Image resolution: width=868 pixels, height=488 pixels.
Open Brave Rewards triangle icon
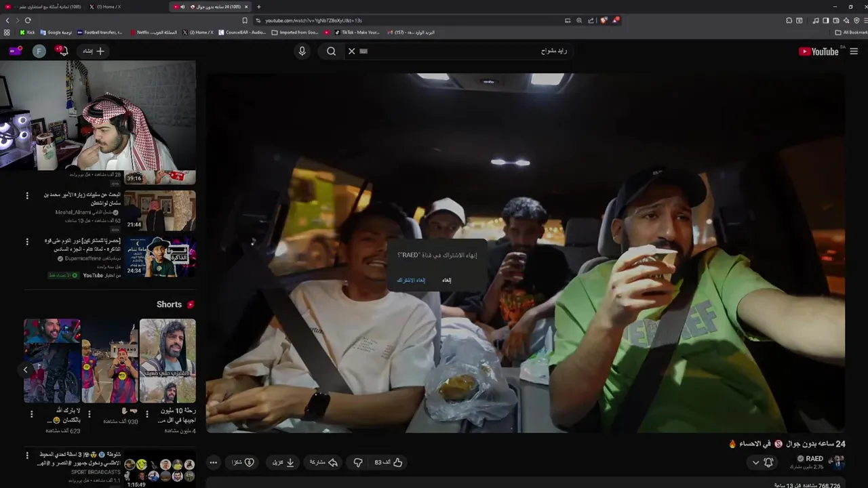click(616, 20)
